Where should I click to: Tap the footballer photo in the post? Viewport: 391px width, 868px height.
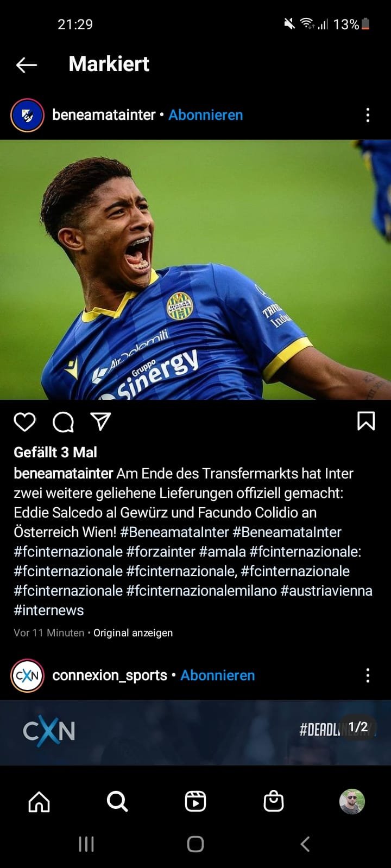pyautogui.click(x=195, y=270)
